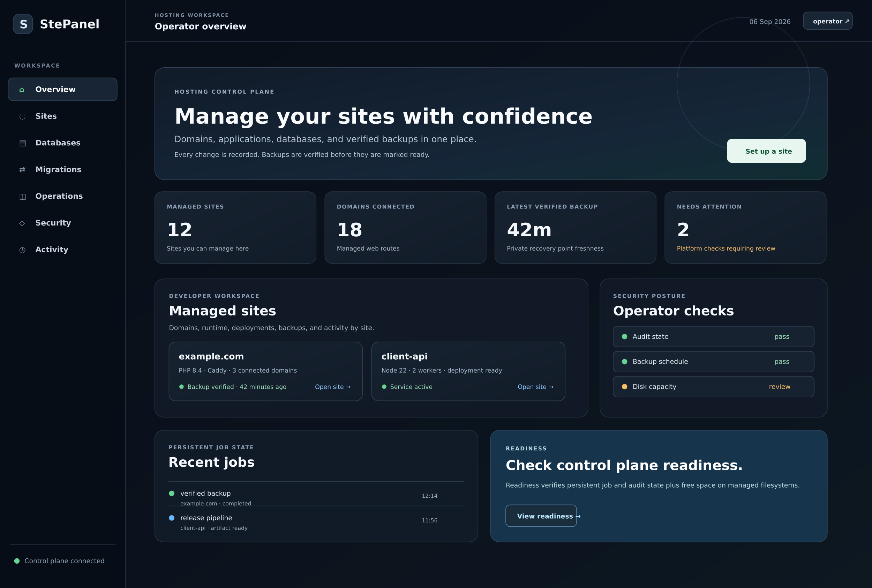The width and height of the screenshot is (872, 588).
Task: Click the example.com site title
Action: (x=211, y=356)
